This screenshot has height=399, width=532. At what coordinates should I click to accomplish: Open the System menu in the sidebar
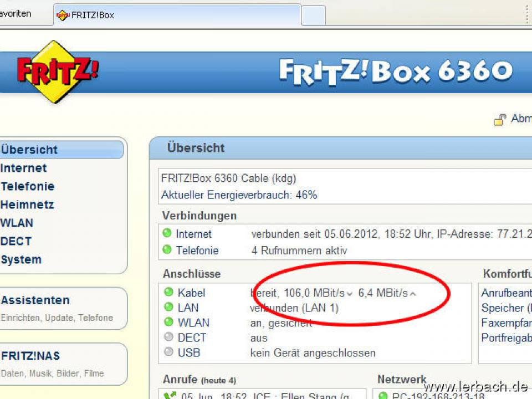tap(21, 259)
